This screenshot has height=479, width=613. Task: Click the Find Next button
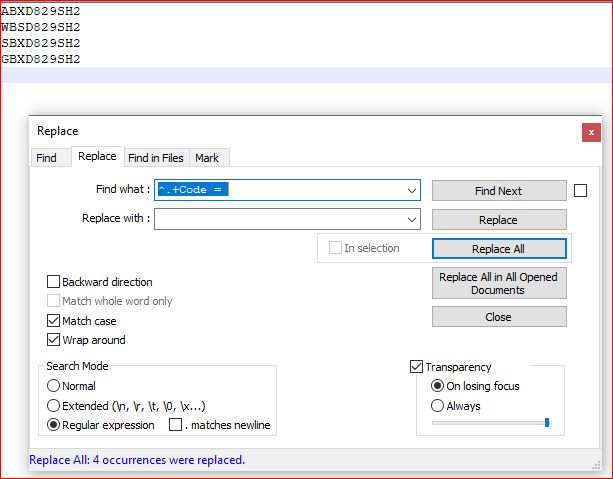[499, 191]
